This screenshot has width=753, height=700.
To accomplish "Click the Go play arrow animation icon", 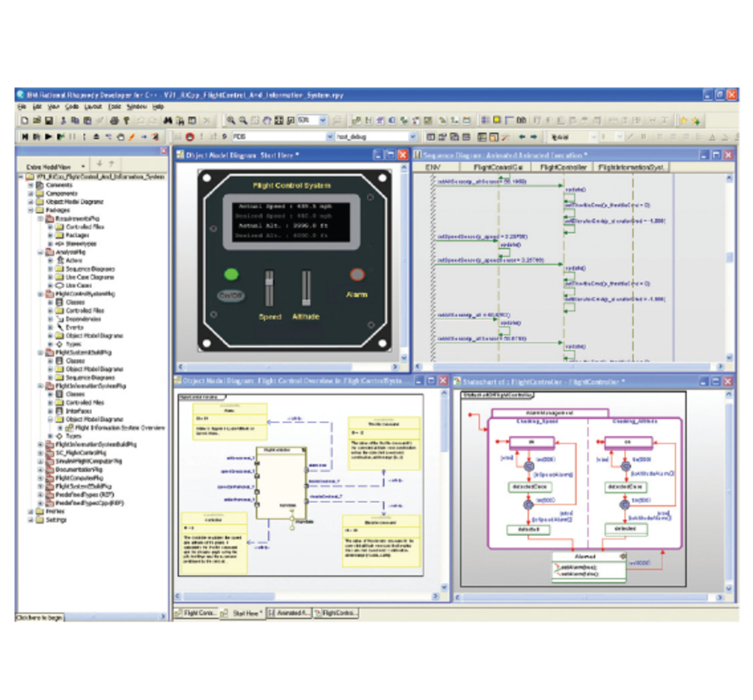I will click(48, 136).
